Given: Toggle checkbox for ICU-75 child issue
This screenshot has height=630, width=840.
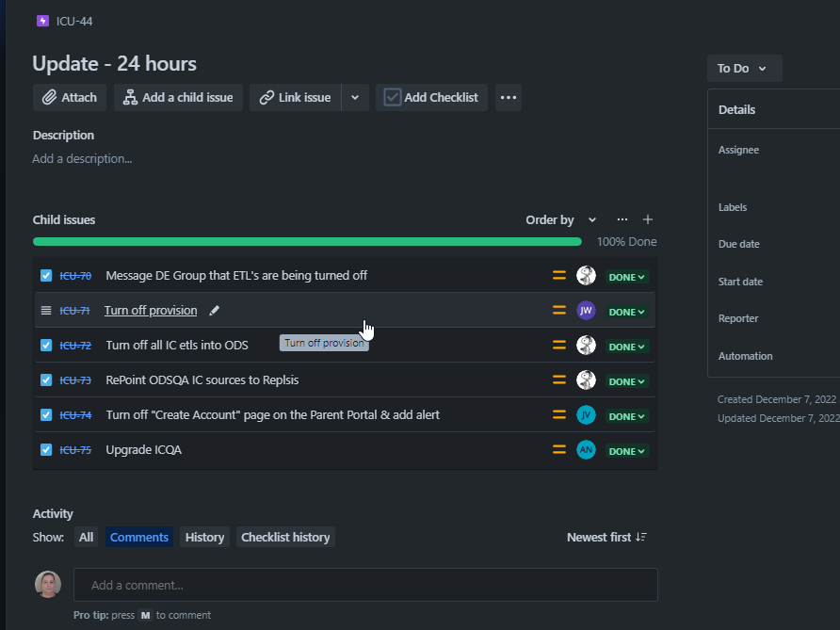Looking at the screenshot, I should click(46, 449).
